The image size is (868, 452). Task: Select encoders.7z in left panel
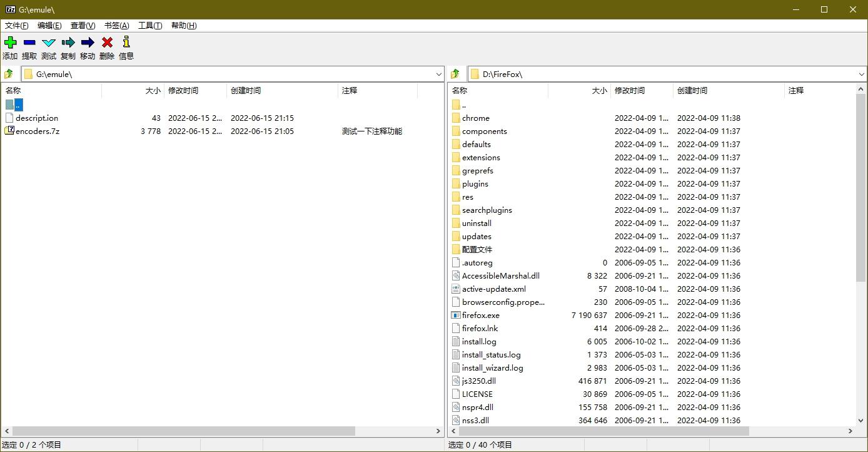[38, 131]
